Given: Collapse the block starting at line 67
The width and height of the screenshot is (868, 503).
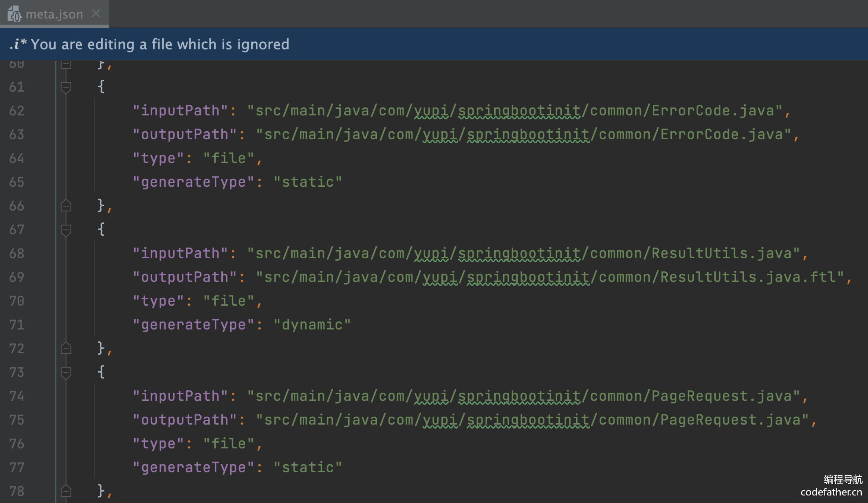Looking at the screenshot, I should (66, 229).
